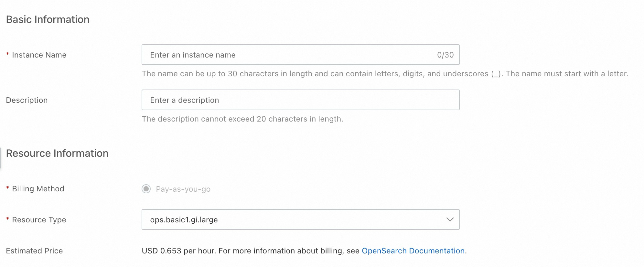Click the Resource Type chevron arrow

(450, 219)
